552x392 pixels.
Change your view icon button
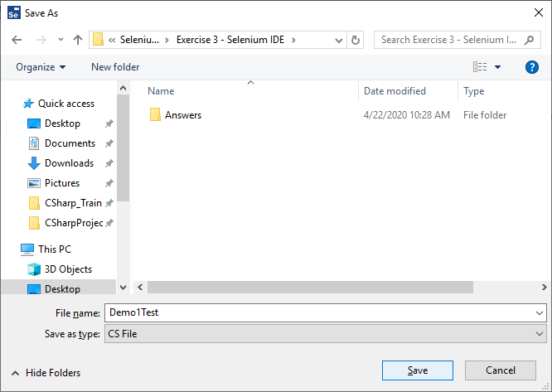pyautogui.click(x=480, y=67)
